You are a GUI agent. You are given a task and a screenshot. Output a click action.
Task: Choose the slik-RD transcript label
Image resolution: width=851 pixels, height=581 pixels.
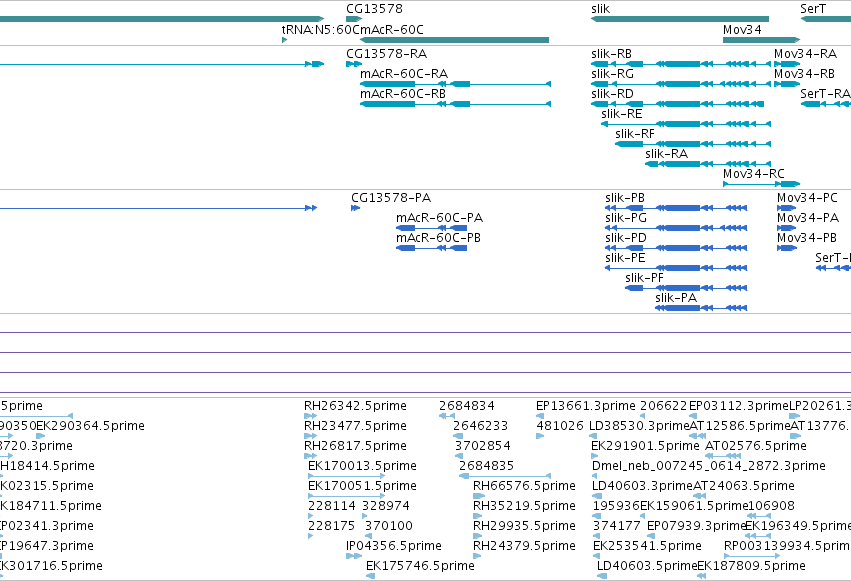click(612, 94)
